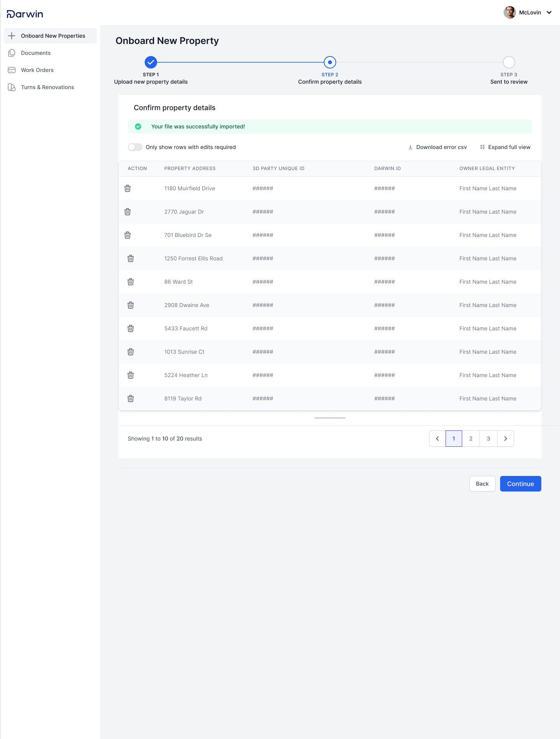The image size is (560, 739).
Task: Click the Your file was successfully imported message
Action: [198, 126]
